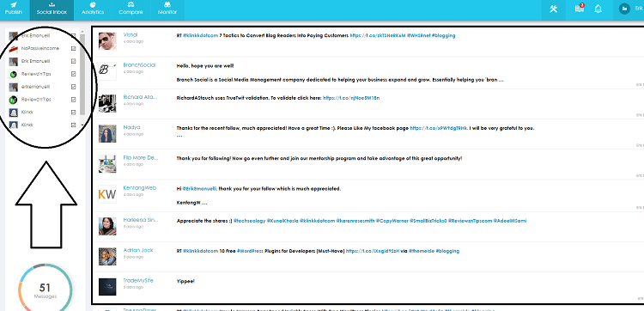Viewport: 644px width, 311px height.
Task: Open the #blogging hashtag in Vishal's message
Action: click(443, 36)
